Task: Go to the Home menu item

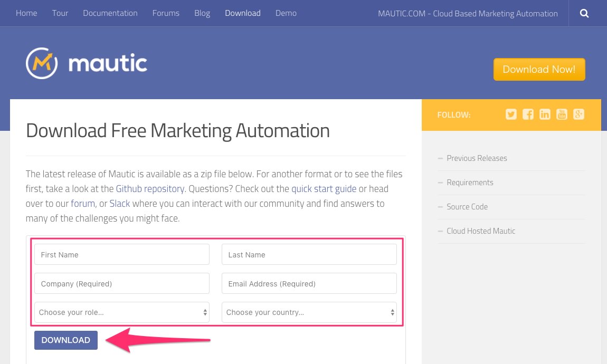Action: coord(26,13)
